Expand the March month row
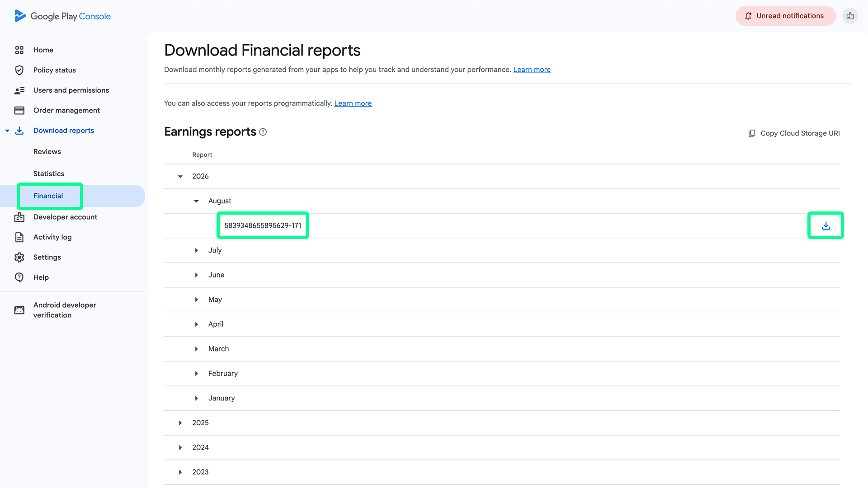The height and width of the screenshot is (488, 868). point(196,349)
